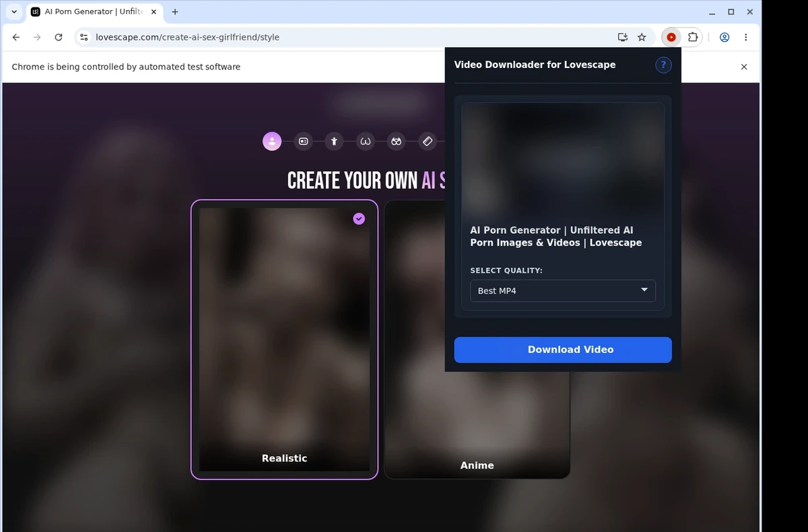Click the video title text in popup
The height and width of the screenshot is (532, 808).
(556, 236)
